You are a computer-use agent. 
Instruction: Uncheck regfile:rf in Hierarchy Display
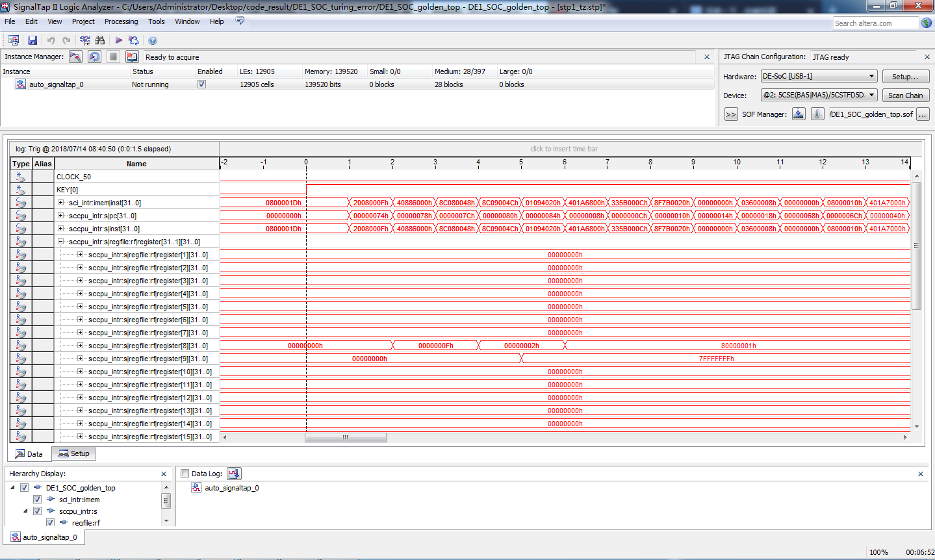(x=50, y=522)
